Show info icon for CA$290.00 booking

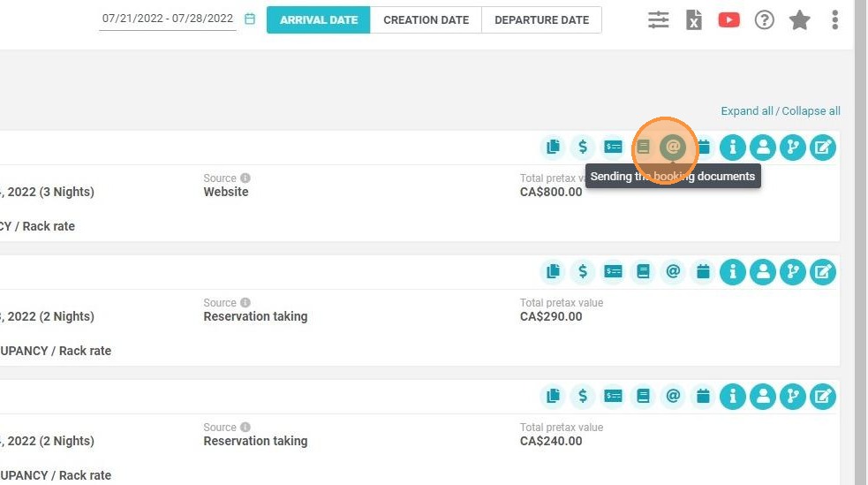coord(733,272)
